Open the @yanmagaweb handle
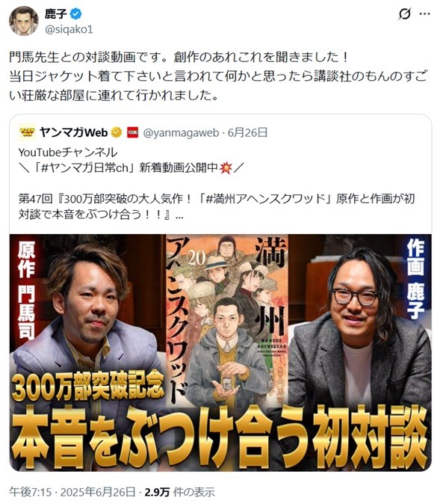440x504 pixels. [181, 133]
